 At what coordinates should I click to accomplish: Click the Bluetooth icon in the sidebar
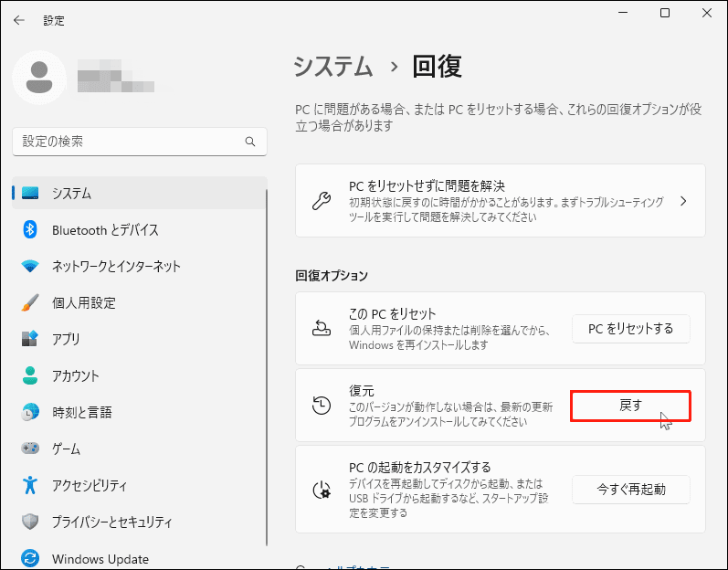(30, 229)
